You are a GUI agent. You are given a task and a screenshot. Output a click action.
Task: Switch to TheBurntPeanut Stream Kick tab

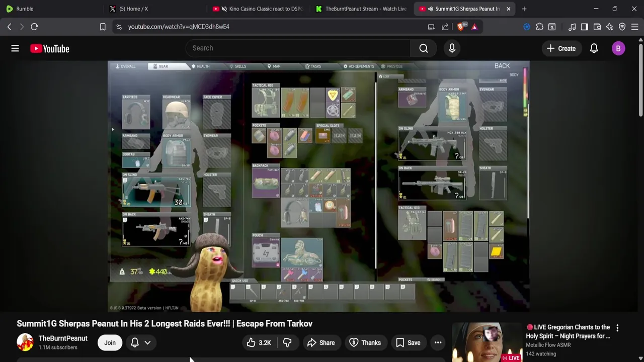pyautogui.click(x=361, y=9)
